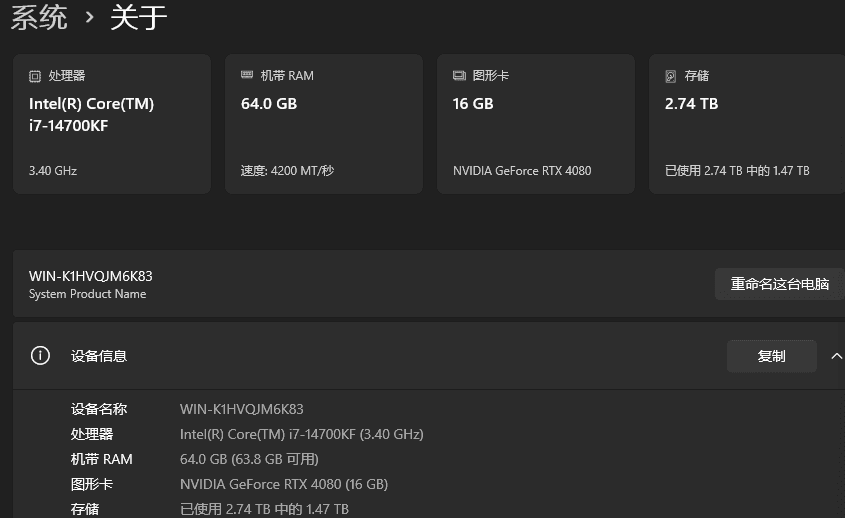This screenshot has height=518, width=845.
Task: Click the RAM memory icon
Action: 247,75
